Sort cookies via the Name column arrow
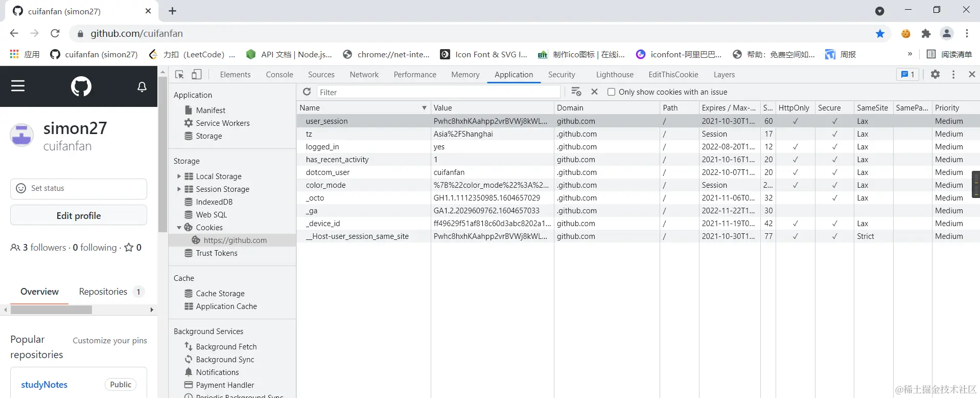The width and height of the screenshot is (980, 398). [424, 108]
